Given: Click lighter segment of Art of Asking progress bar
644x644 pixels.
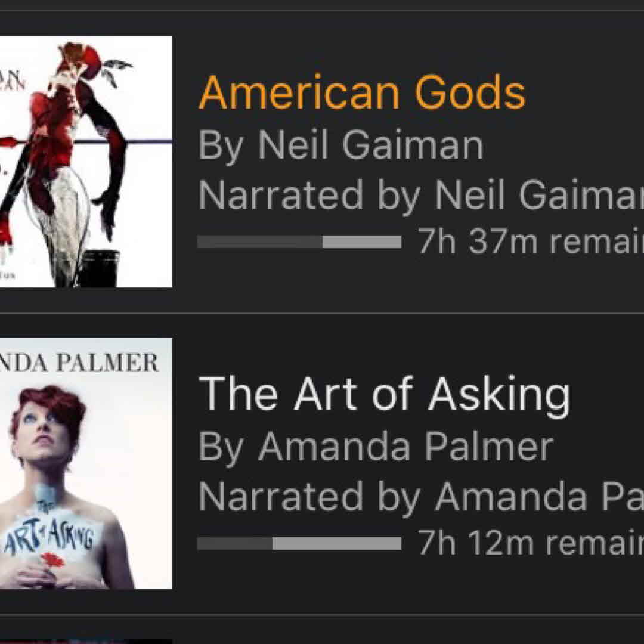Looking at the screenshot, I should click(336, 543).
